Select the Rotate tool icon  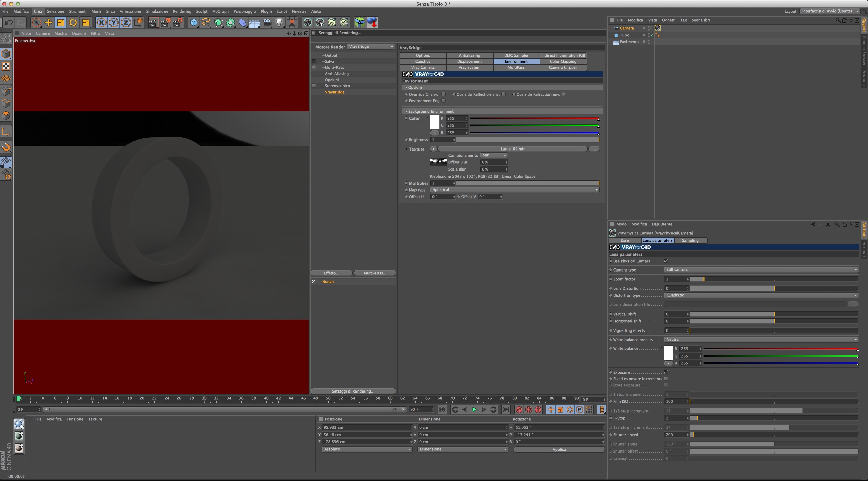click(73, 23)
